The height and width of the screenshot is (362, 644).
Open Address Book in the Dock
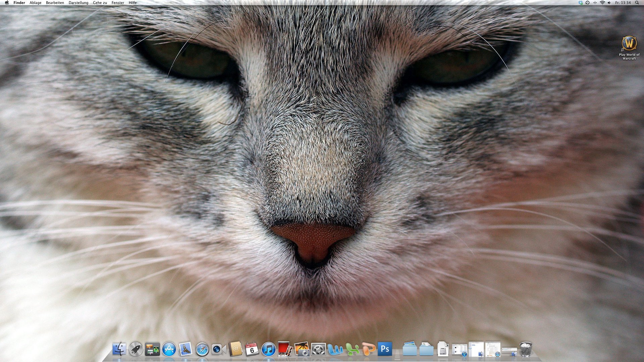pos(235,349)
